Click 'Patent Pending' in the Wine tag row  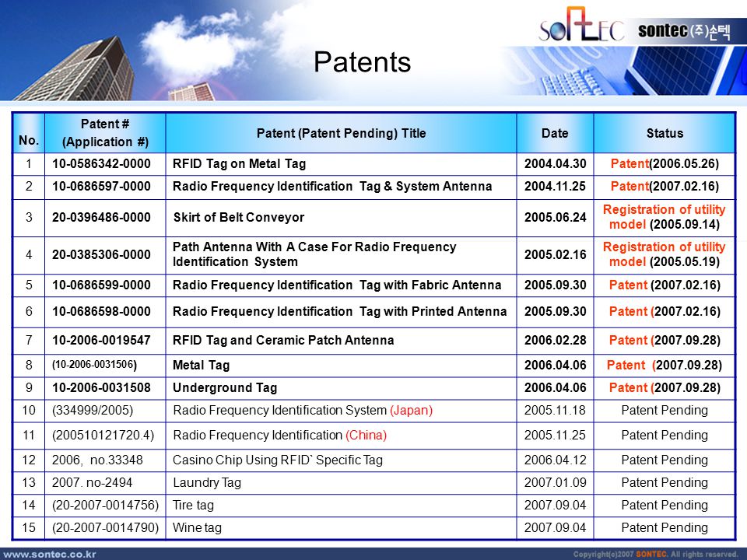pyautogui.click(x=665, y=527)
